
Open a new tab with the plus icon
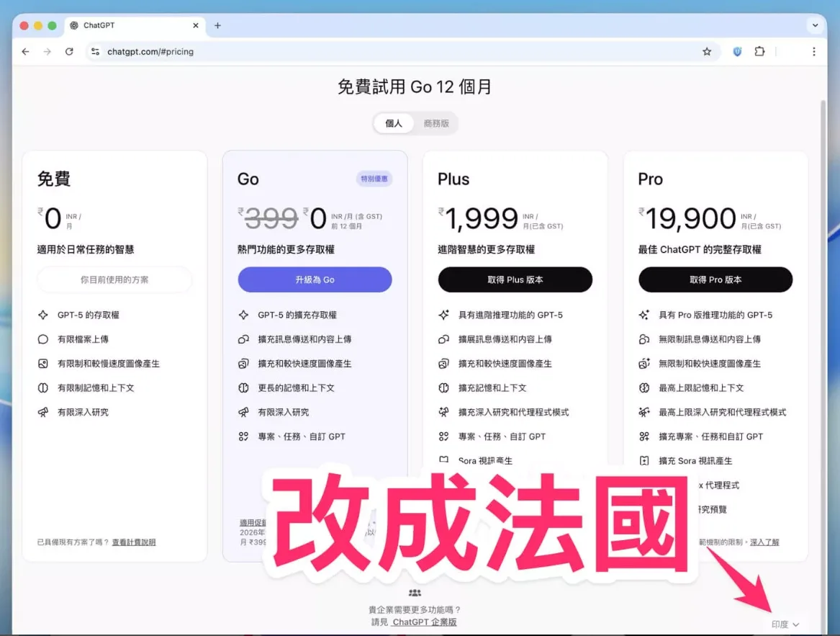[x=217, y=25]
